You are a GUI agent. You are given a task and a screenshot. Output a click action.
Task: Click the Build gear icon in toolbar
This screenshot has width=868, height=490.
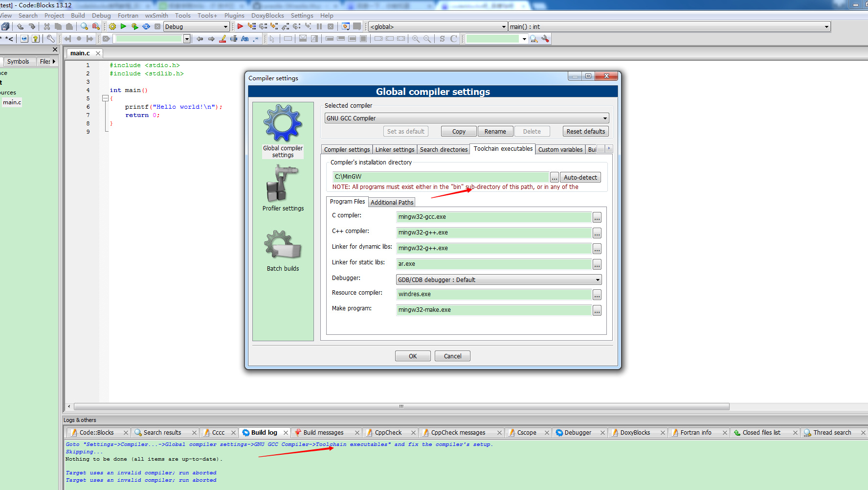[112, 26]
